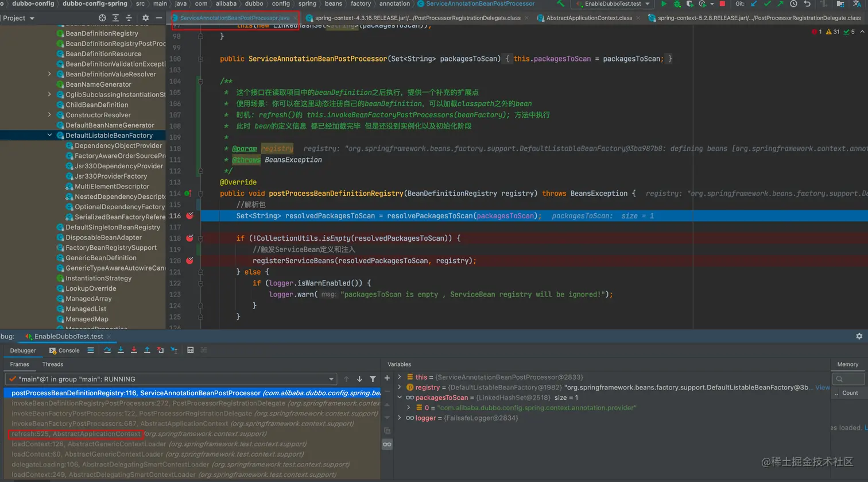Click the Drop Frame icon
Screen dimensions: 868x482
click(160, 350)
